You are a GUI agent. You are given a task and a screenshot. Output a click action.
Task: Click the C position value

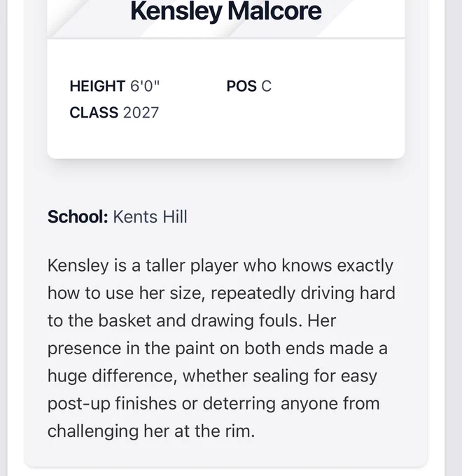[266, 86]
